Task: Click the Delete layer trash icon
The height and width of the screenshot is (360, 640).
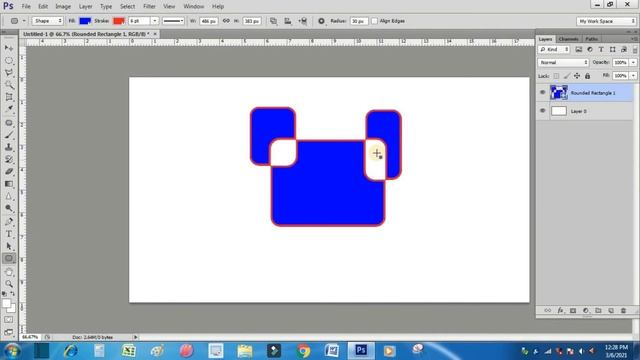Action: pyautogui.click(x=623, y=311)
